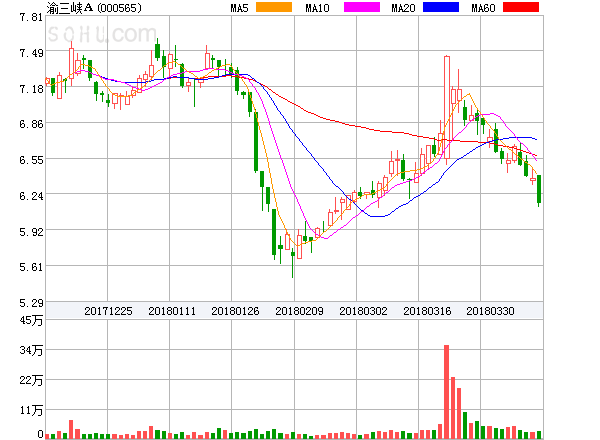
Task: Click the 5.61 price axis label
Action: (x=31, y=267)
